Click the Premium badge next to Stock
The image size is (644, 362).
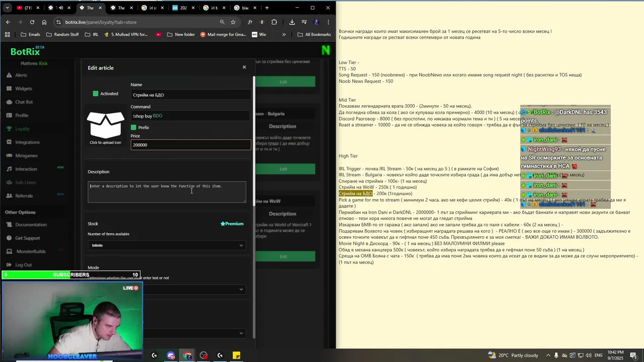(x=232, y=224)
